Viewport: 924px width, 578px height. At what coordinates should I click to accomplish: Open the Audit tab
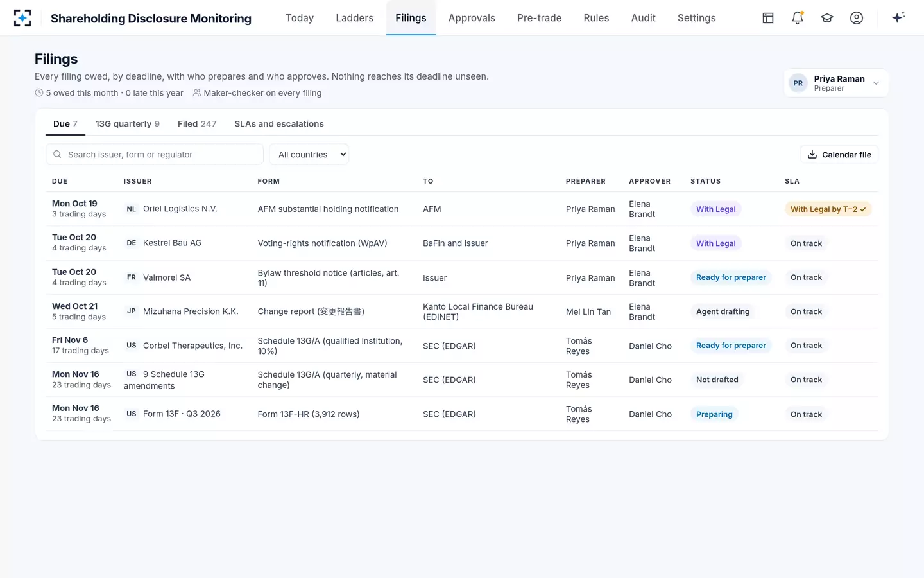click(644, 18)
